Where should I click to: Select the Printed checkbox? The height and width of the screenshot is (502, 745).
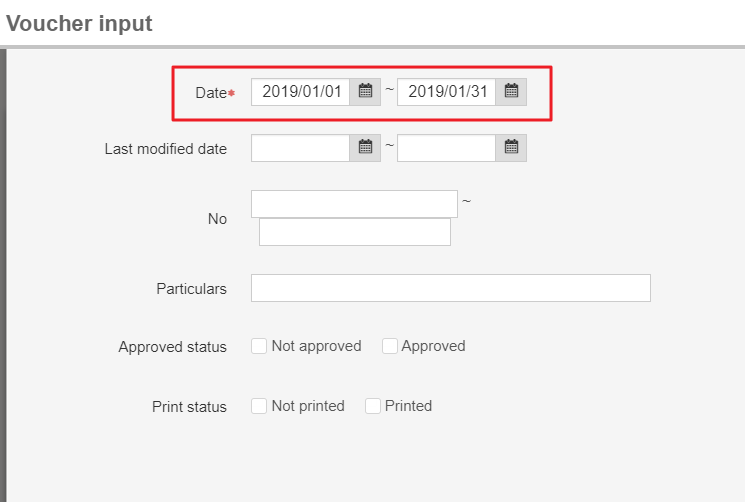click(373, 406)
